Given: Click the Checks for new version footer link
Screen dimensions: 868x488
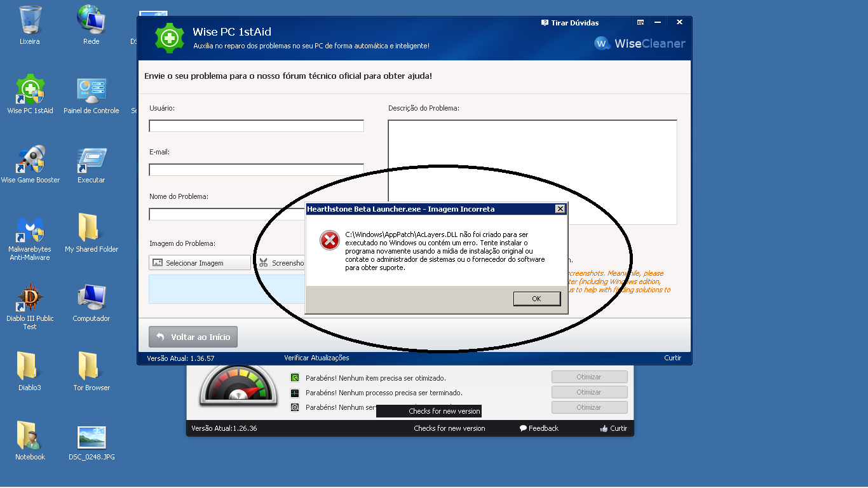Looking at the screenshot, I should pyautogui.click(x=449, y=428).
